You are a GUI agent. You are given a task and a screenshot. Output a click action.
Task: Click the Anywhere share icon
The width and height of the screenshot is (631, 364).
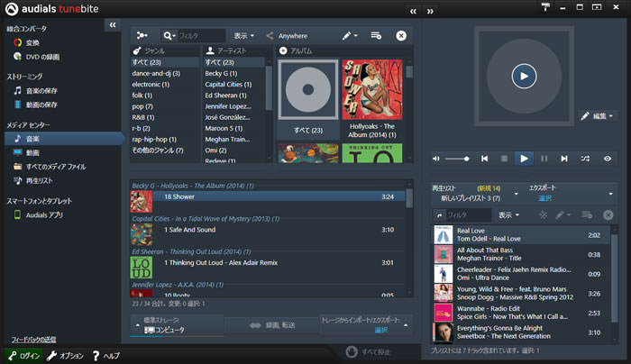[270, 36]
